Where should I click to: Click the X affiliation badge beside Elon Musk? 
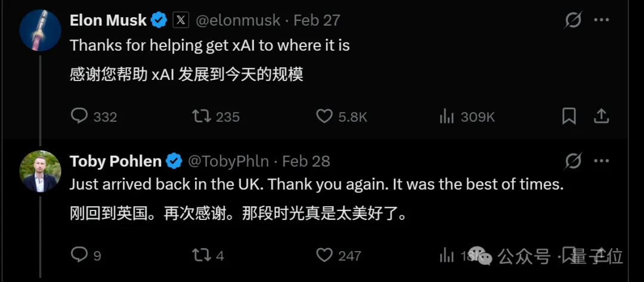(181, 20)
